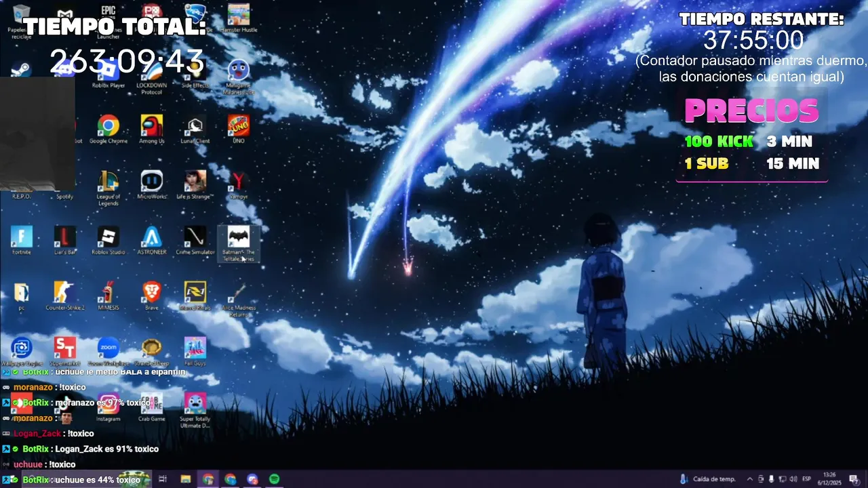This screenshot has width=868, height=488.
Task: Open the Caída de temp. weather widget
Action: pos(707,479)
